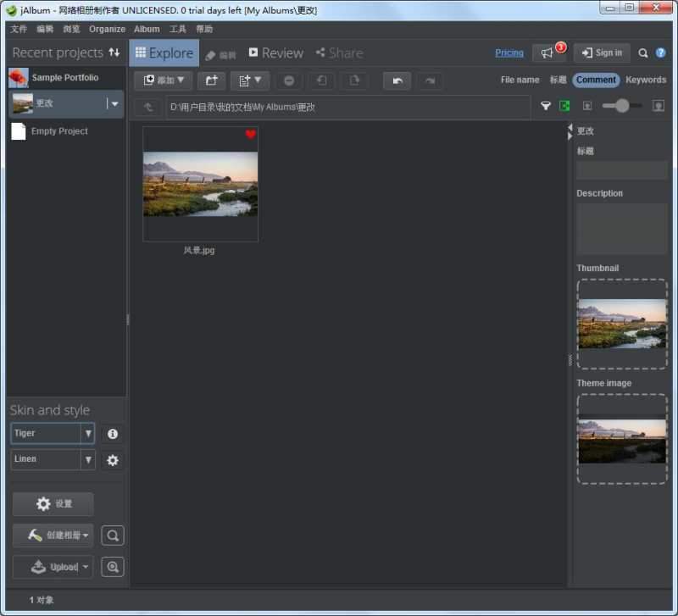Screen dimensions: 678x616
Task: Click the search magnifier near Sign in
Action: [x=643, y=53]
